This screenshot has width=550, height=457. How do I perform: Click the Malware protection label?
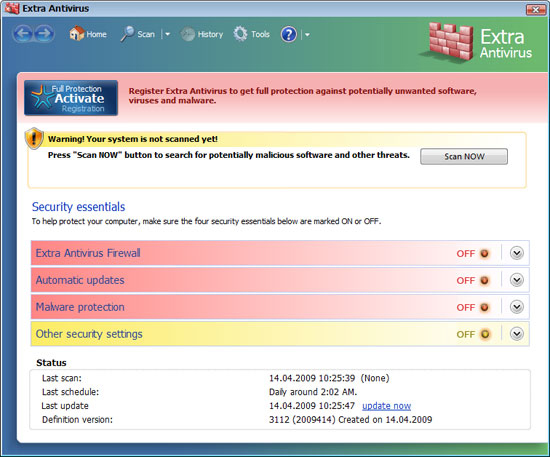80,307
